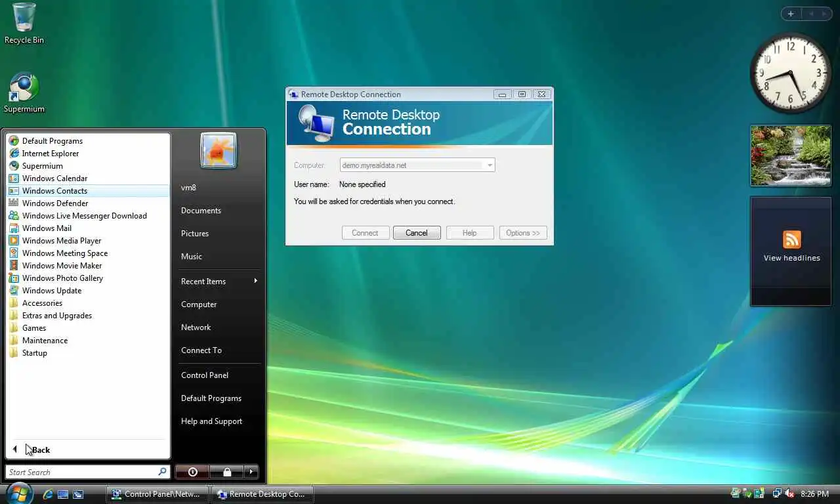Open Windows Photo Gallery
Viewport: 840px width, 504px height.
[x=88, y=278]
